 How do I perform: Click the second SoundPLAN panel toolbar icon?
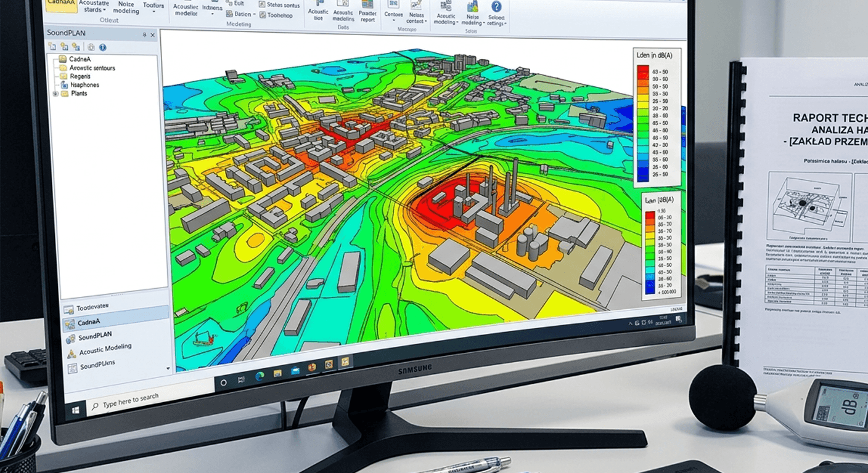[x=64, y=47]
